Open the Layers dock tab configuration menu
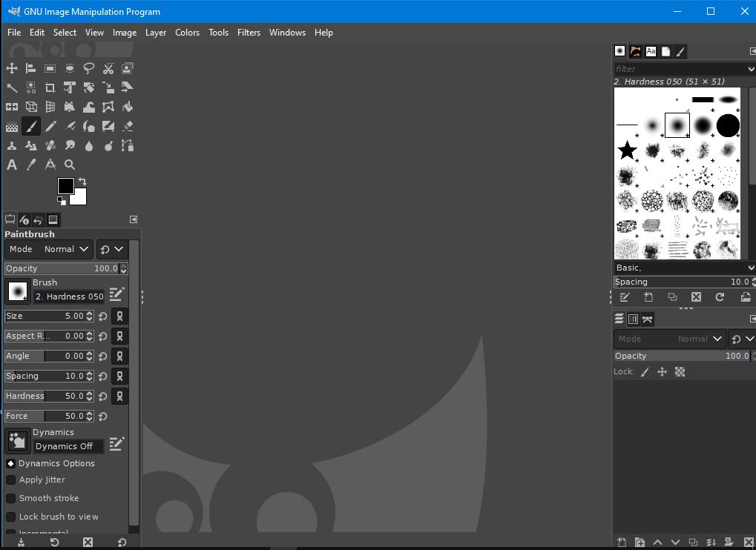This screenshot has width=756, height=550. tap(752, 319)
